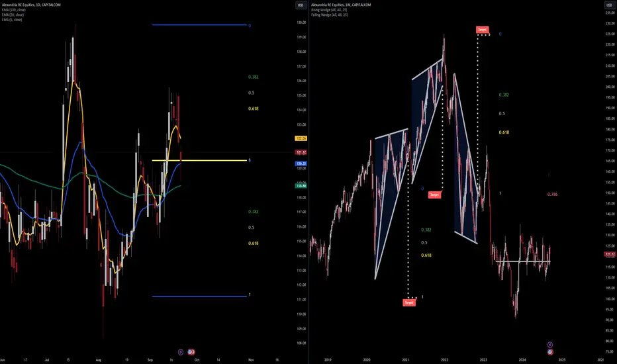Click the red 121.12 price label on left axis

click(x=301, y=152)
